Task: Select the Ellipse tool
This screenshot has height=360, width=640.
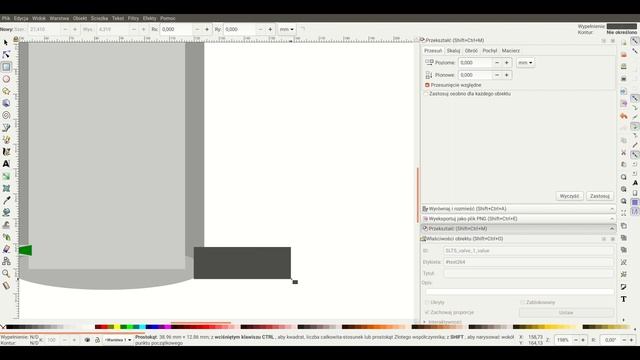Action: (x=6, y=79)
